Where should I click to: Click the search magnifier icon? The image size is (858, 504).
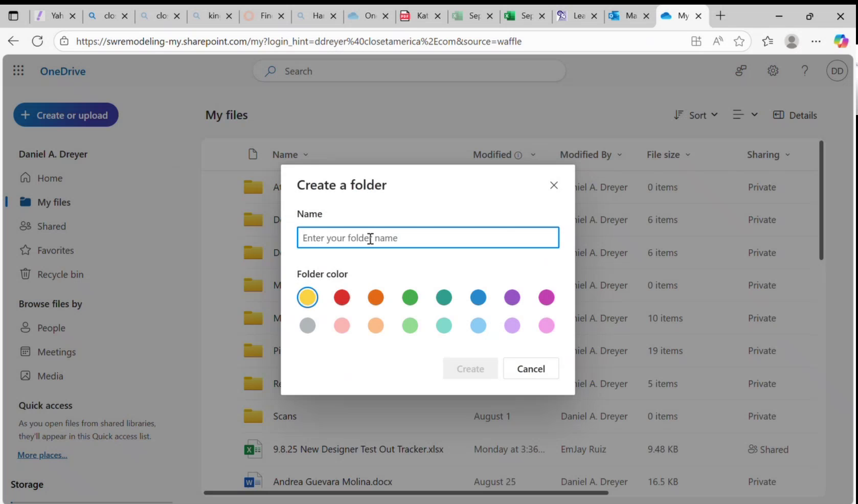(x=270, y=71)
